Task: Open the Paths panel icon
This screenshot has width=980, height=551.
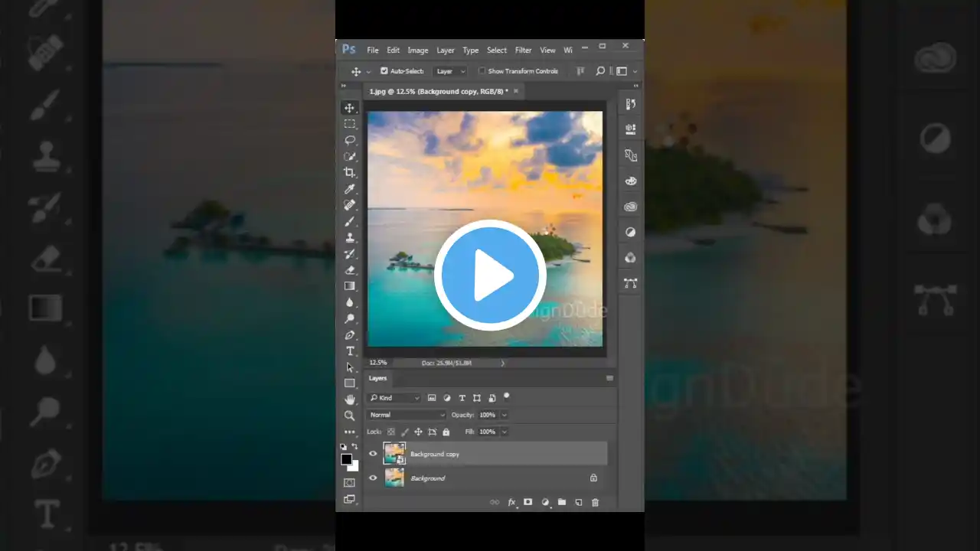Action: point(631,283)
